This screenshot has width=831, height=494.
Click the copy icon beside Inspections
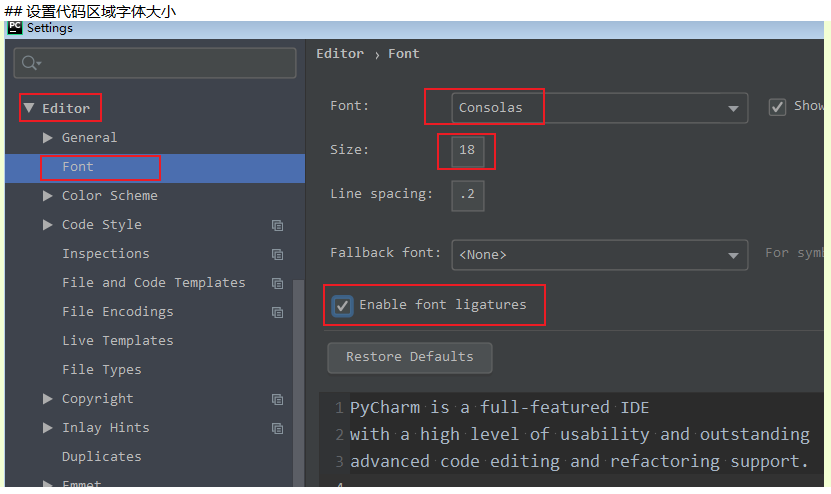277,254
